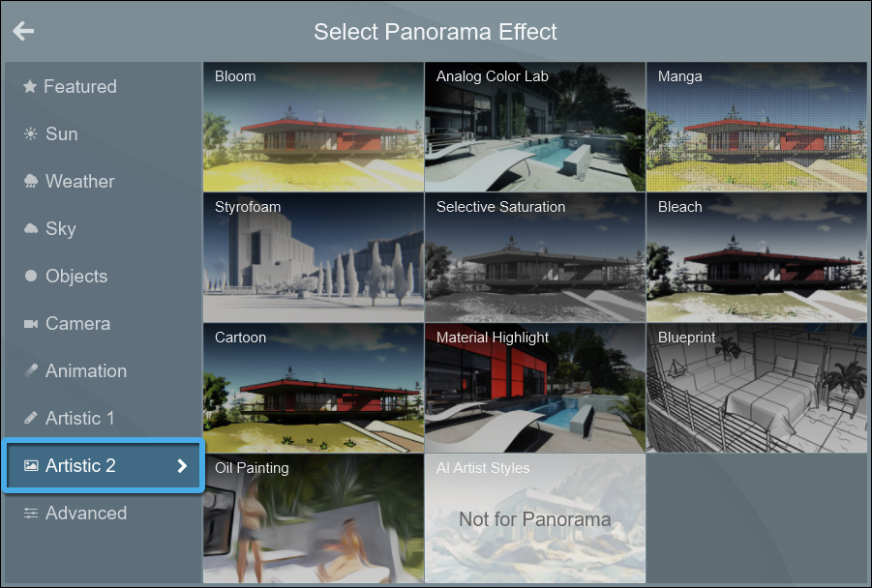872x588 pixels.
Task: Select the Selective Saturation effect
Action: pos(535,258)
